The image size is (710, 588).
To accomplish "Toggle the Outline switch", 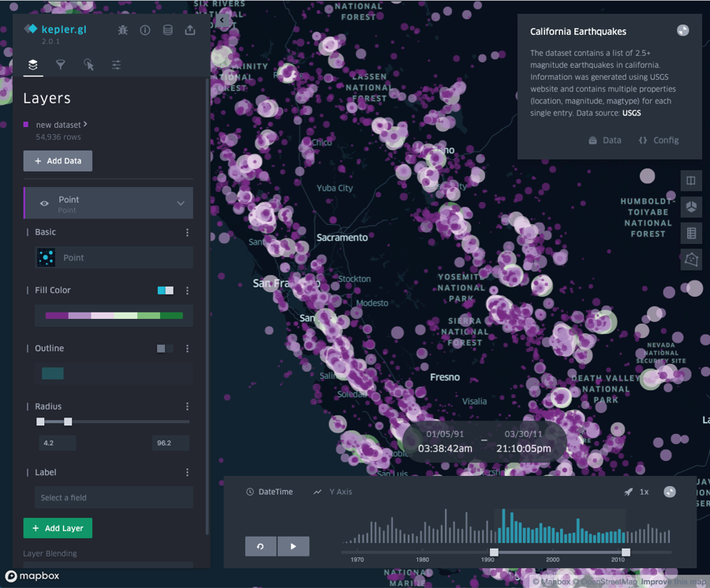I will click(x=165, y=348).
